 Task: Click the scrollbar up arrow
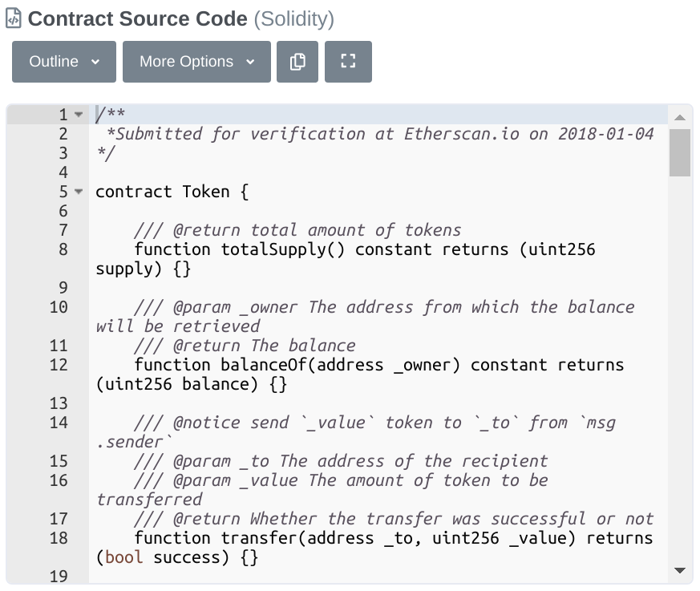[x=680, y=117]
